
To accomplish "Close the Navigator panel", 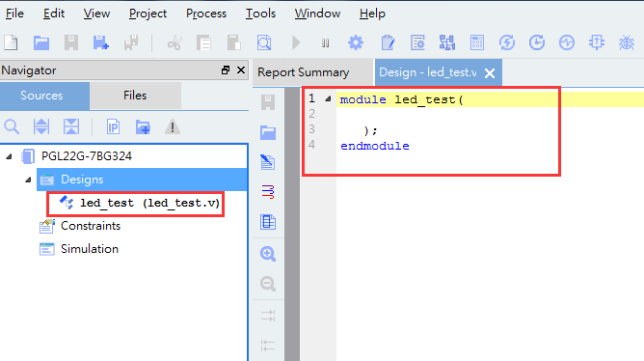I will (241, 70).
